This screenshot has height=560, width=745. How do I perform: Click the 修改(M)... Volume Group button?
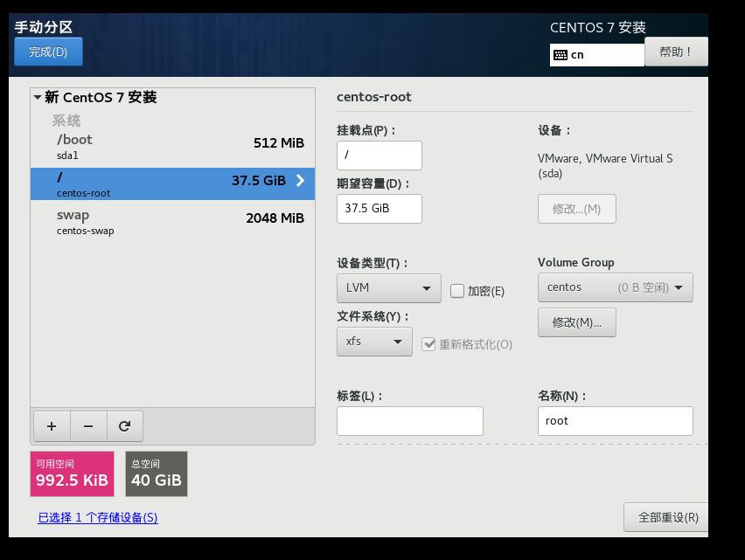577,322
